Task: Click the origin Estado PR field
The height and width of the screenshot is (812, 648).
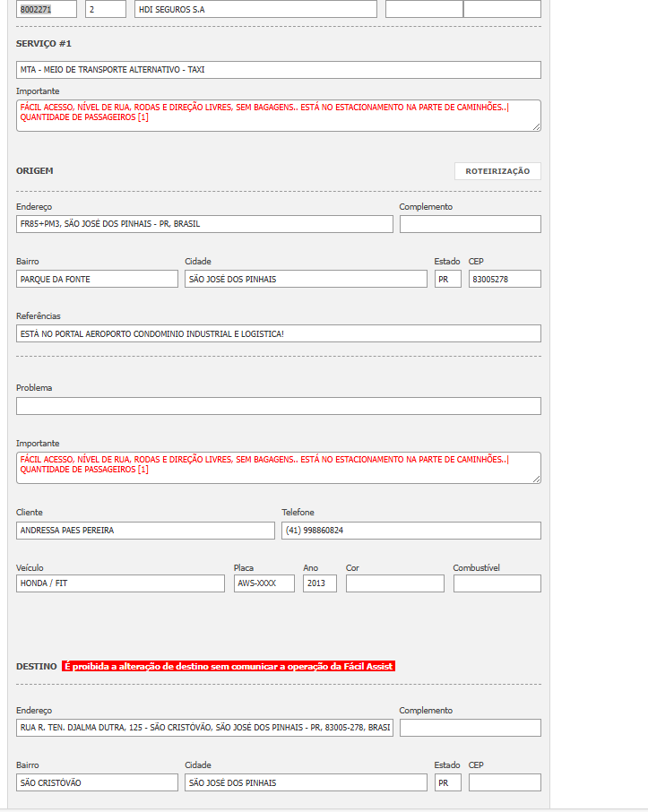Action: tap(447, 279)
